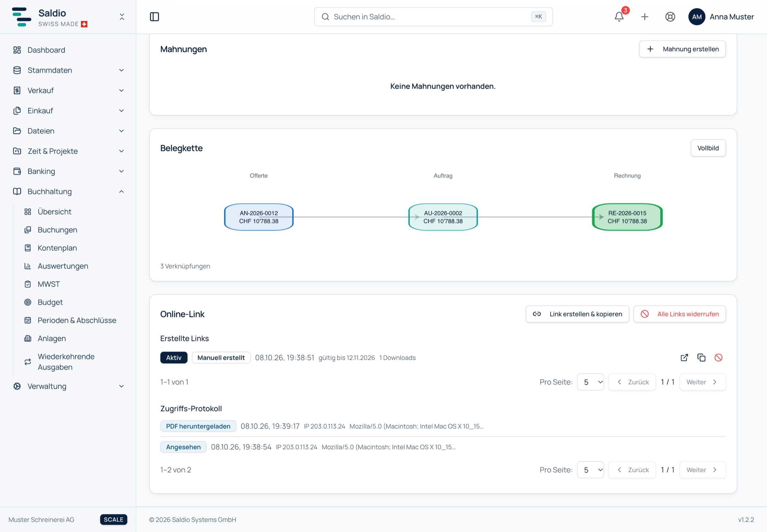Collapse sidebar with the arrows icon beside Saldio logo

[x=122, y=17]
